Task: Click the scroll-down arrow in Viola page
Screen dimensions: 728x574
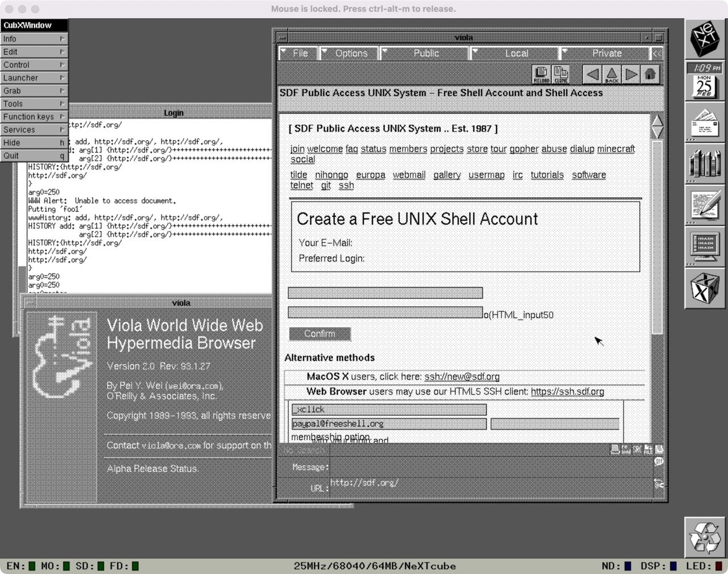Action: pos(657,132)
